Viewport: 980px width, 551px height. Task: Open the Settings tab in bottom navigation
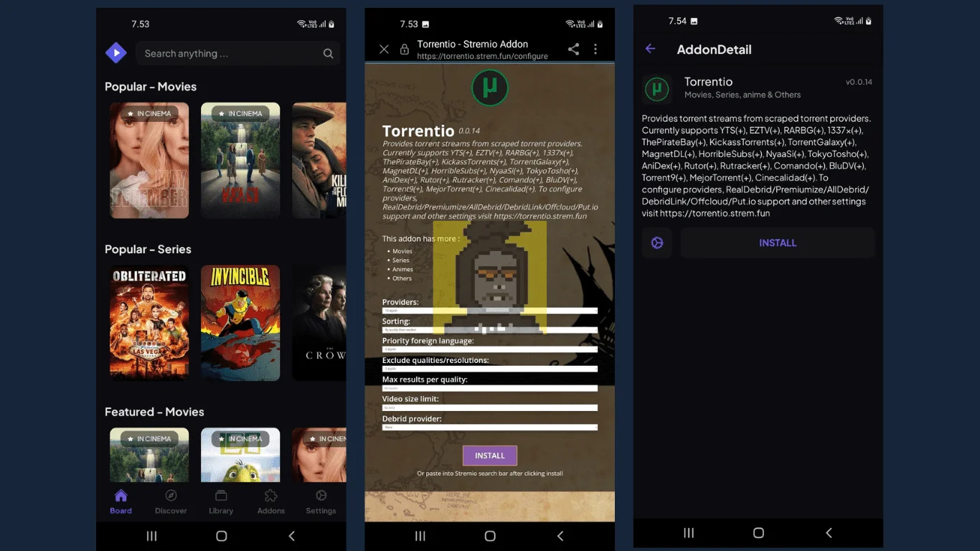pyautogui.click(x=321, y=502)
